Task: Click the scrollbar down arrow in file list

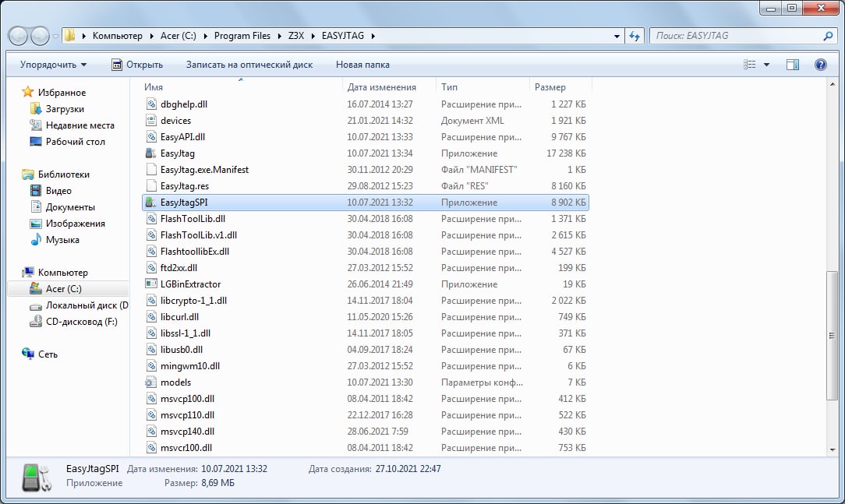Action: [x=832, y=449]
